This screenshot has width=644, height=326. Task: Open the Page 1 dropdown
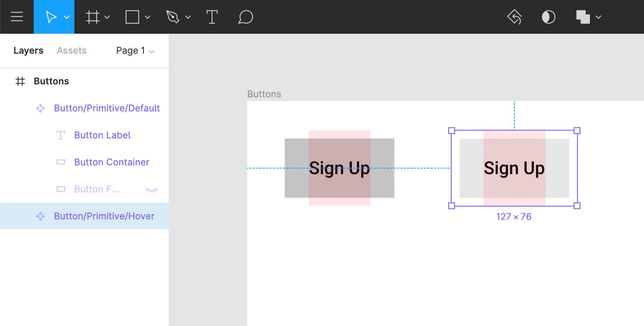click(x=135, y=51)
